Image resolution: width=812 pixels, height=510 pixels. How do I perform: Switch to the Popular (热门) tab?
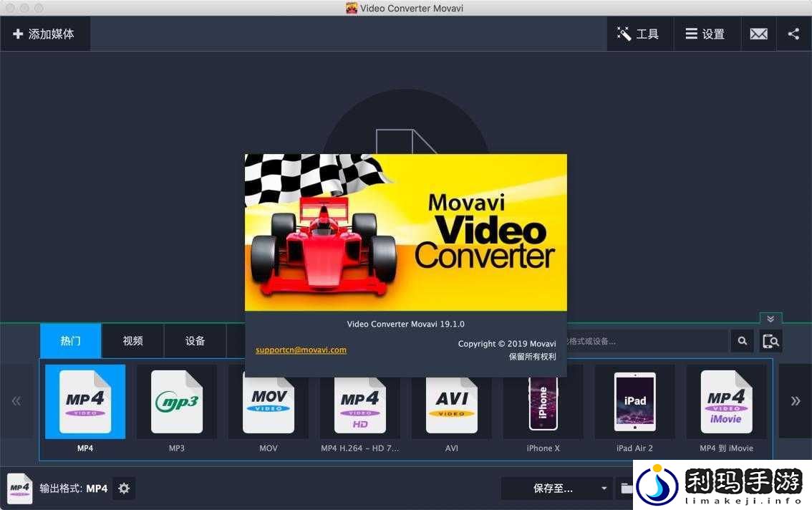71,341
